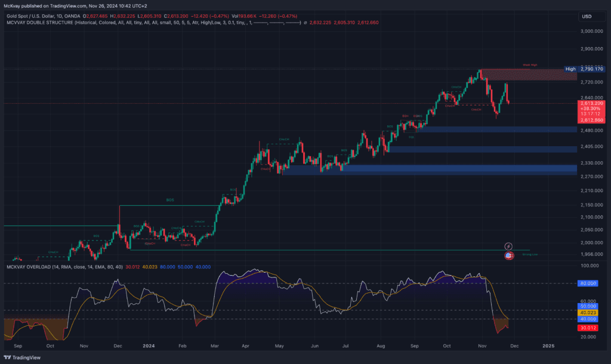611x364 pixels.
Task: Click the 2025 label on the time axis
Action: [548, 346]
